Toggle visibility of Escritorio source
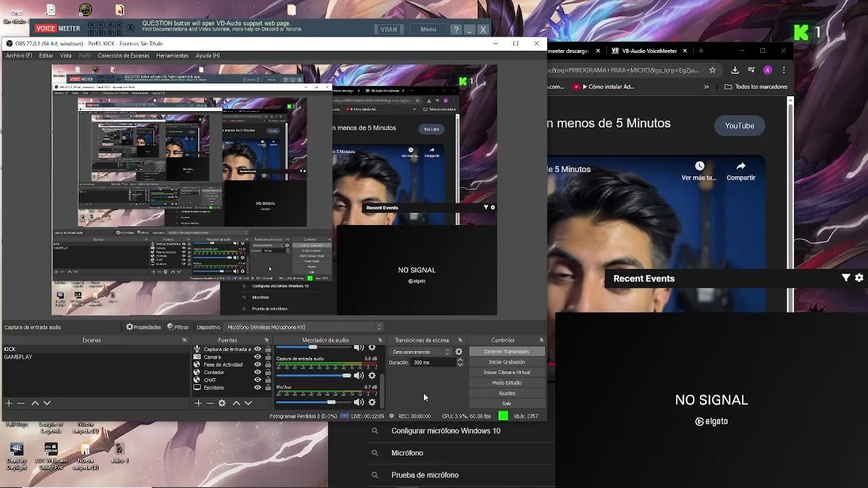Screen dimensions: 868x488 point(258,388)
